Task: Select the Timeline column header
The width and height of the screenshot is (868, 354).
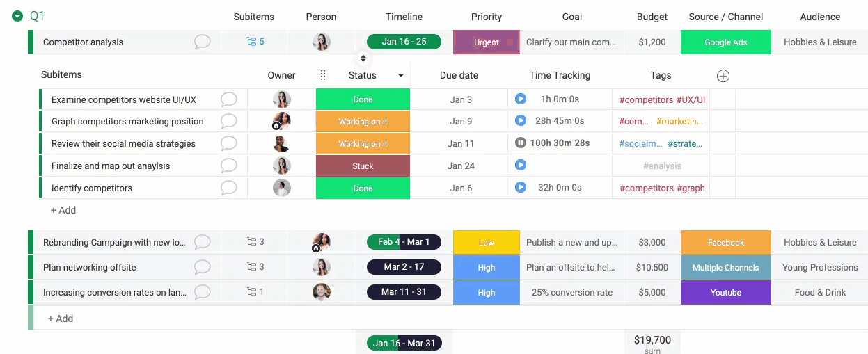Action: 404,17
